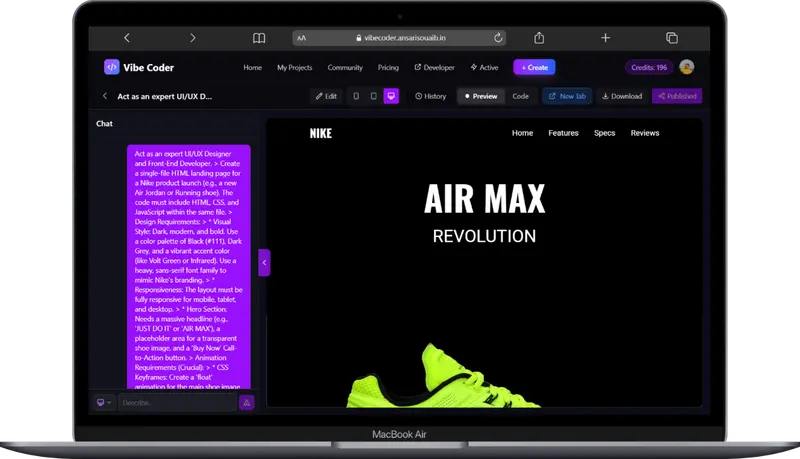
Task: Go forward with the browser forward arrow
Action: 192,38
